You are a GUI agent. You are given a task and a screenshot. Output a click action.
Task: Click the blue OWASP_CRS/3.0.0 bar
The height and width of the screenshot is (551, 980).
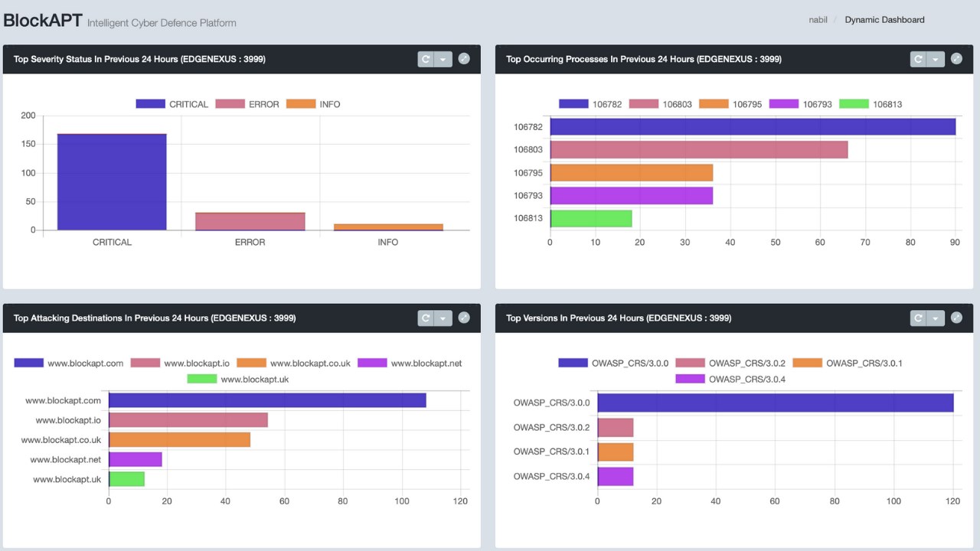tap(776, 403)
